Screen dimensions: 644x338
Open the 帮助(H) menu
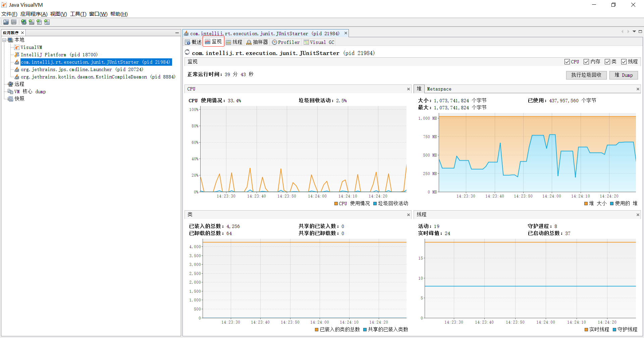[119, 14]
